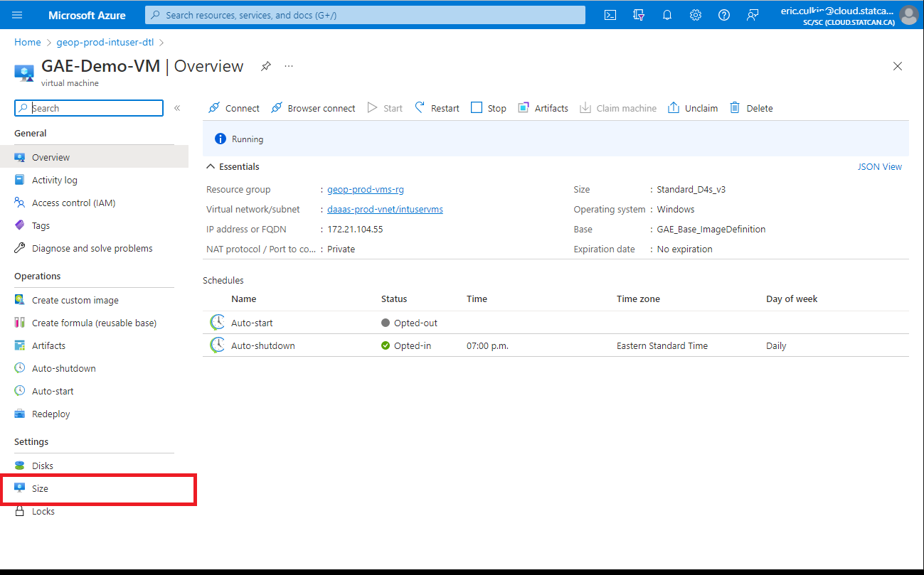This screenshot has width=924, height=575.
Task: Click the Microsoft Azure logo text
Action: [x=87, y=15]
